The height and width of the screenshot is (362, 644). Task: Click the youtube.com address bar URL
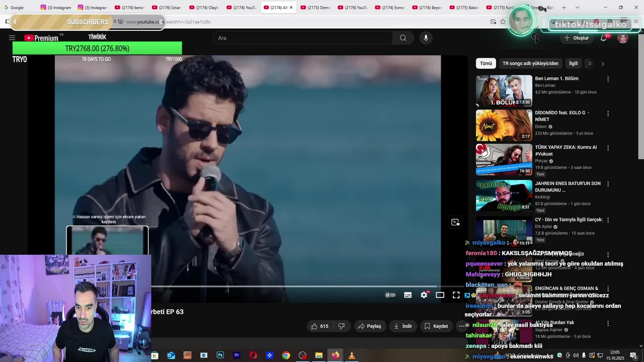tap(169, 22)
